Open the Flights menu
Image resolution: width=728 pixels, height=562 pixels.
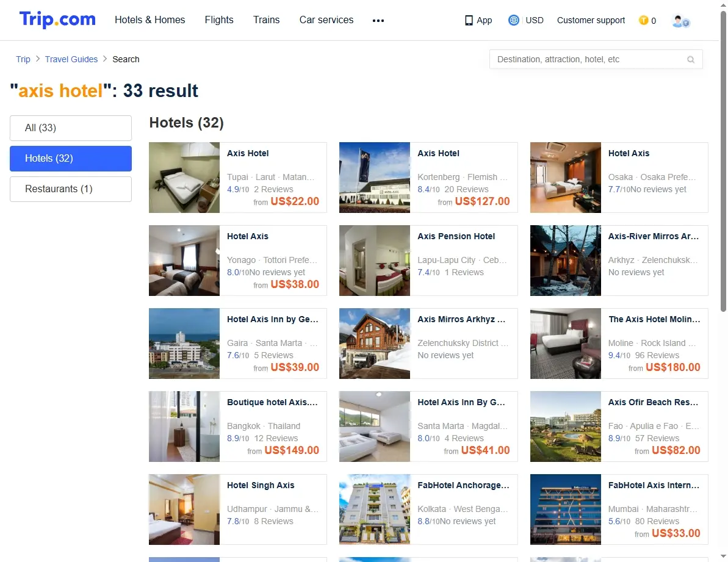tap(219, 20)
